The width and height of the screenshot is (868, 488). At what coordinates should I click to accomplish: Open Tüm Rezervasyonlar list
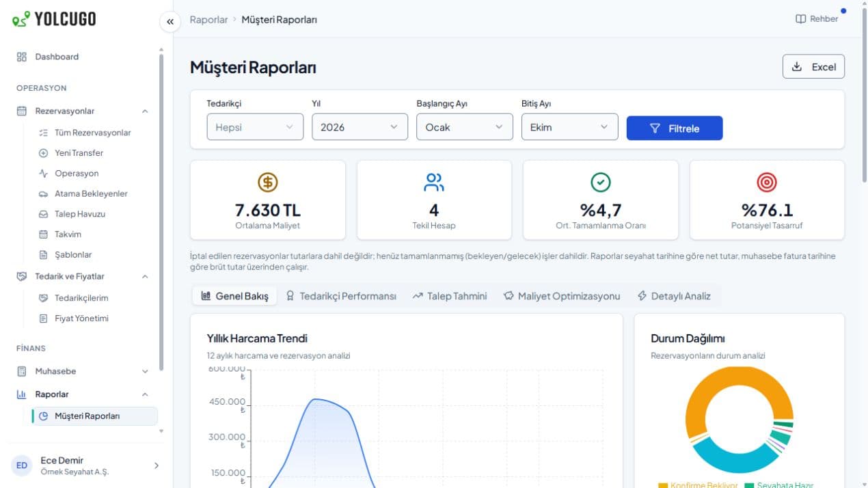[92, 133]
